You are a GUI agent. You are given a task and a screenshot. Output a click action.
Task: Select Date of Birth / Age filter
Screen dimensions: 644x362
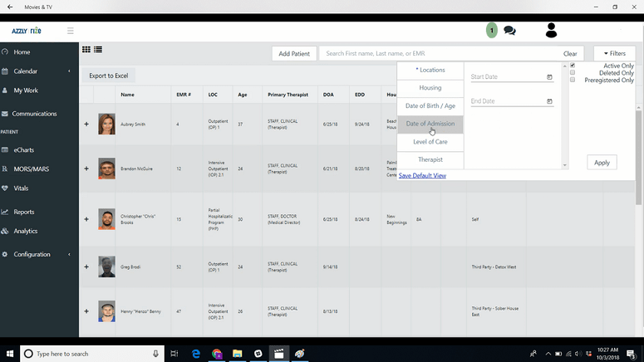(430, 106)
